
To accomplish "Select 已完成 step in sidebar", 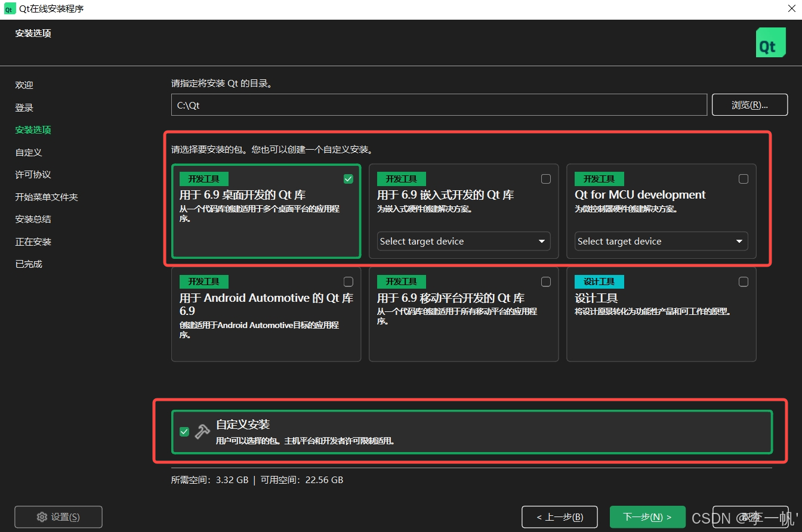I will (x=29, y=264).
